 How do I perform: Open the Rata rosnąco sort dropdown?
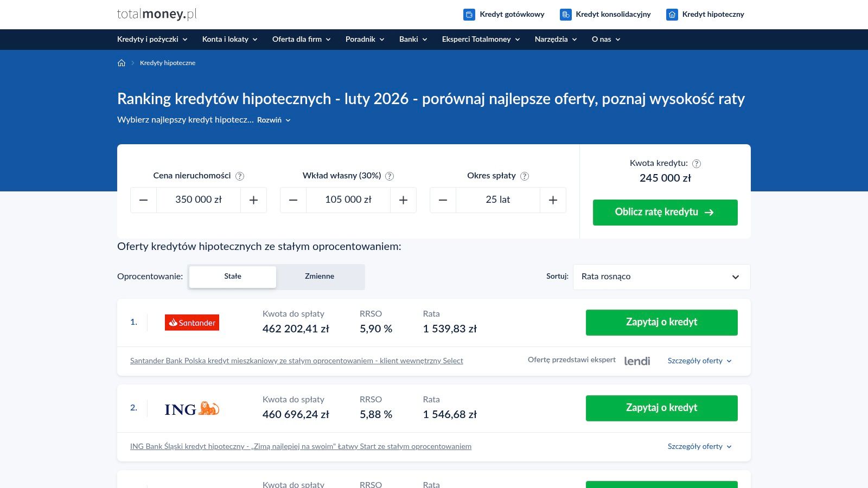[662, 277]
